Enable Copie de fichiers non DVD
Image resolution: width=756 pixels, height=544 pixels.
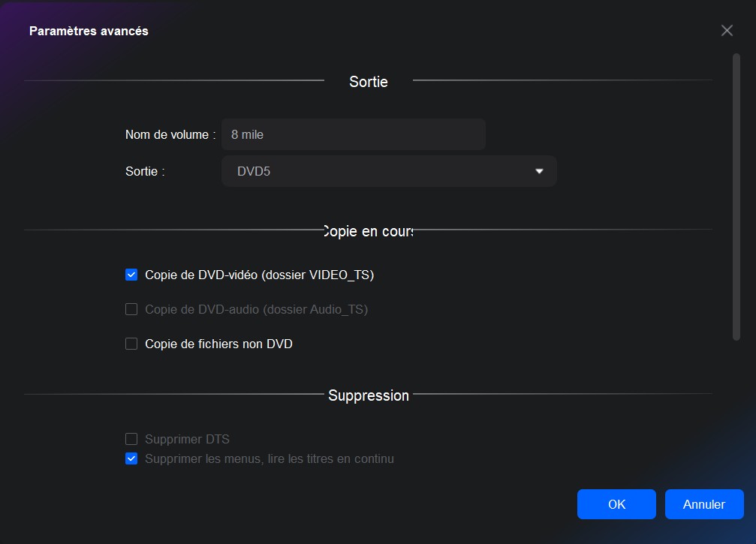131,344
